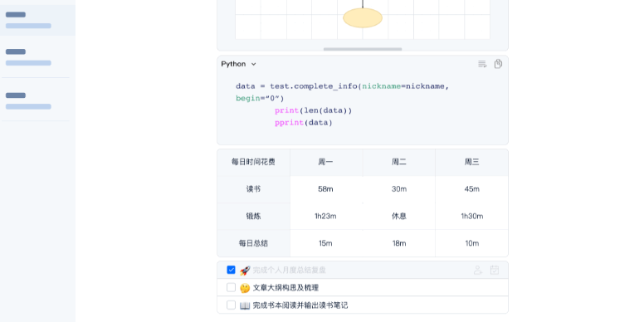
Task: Click the thinking-face emoji on second task
Action: (245, 288)
